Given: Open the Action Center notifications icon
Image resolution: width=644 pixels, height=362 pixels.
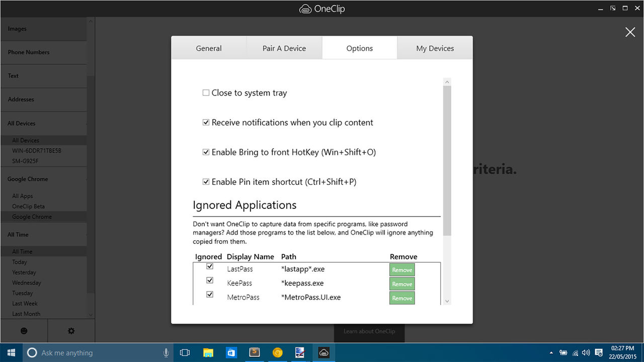Looking at the screenshot, I should point(599,353).
